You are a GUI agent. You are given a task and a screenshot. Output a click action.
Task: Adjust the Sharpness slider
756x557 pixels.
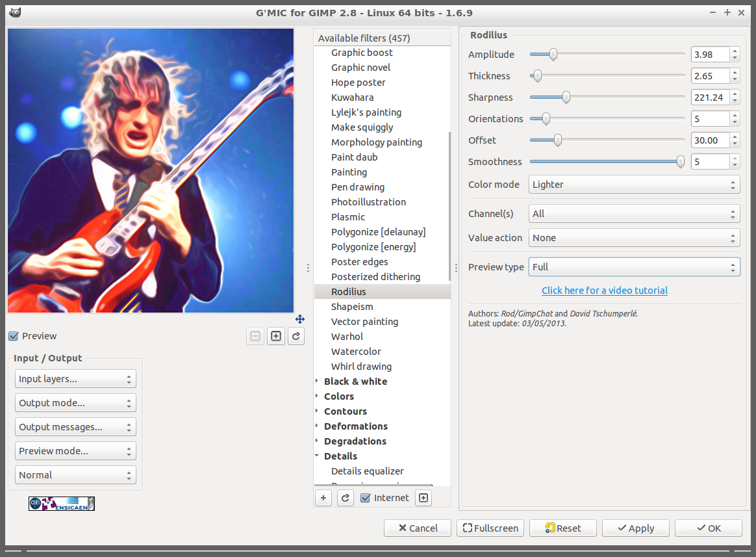pos(607,97)
